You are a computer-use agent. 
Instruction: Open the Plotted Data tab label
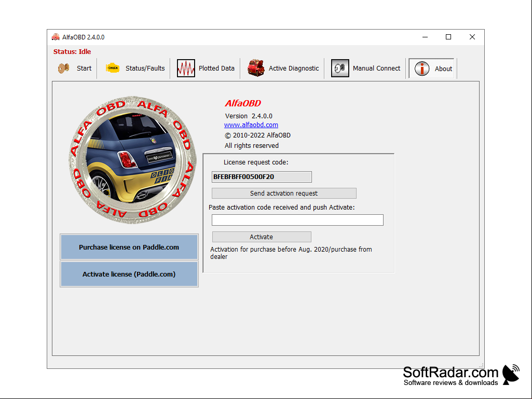pyautogui.click(x=216, y=68)
